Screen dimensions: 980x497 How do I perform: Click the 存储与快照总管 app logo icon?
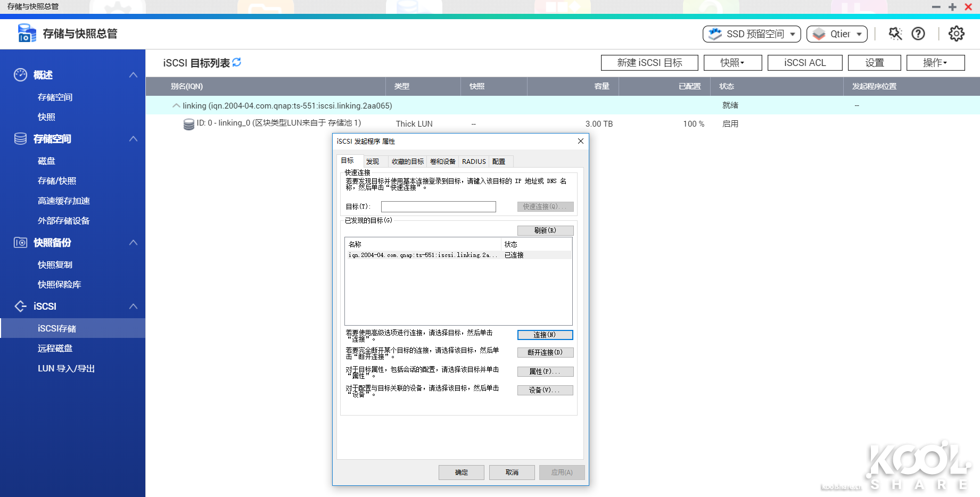click(27, 33)
